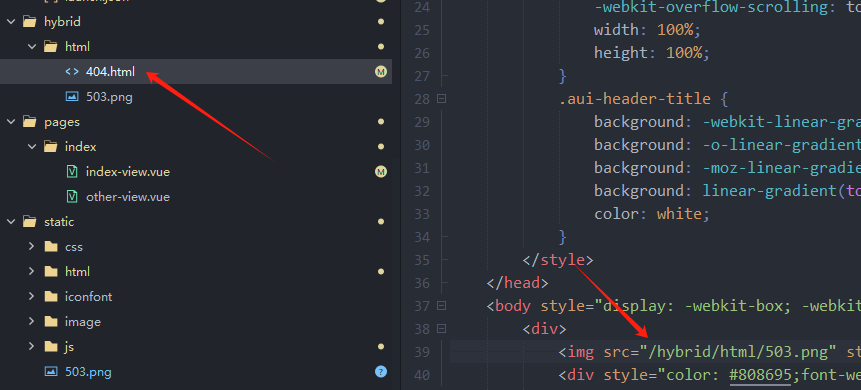861x390 pixels.
Task: Click the .aui-header-title selector text
Action: pos(634,99)
